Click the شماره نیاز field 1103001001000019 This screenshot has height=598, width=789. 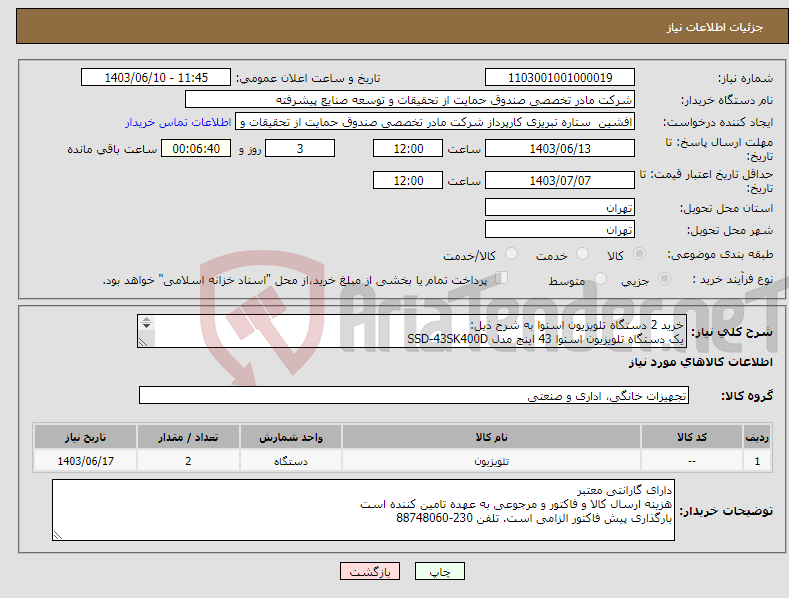pyautogui.click(x=560, y=78)
